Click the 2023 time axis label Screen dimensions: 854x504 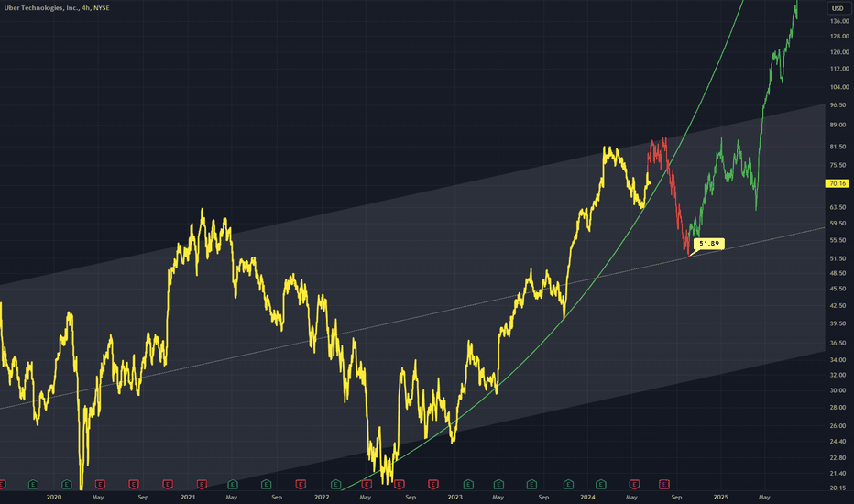tap(454, 497)
